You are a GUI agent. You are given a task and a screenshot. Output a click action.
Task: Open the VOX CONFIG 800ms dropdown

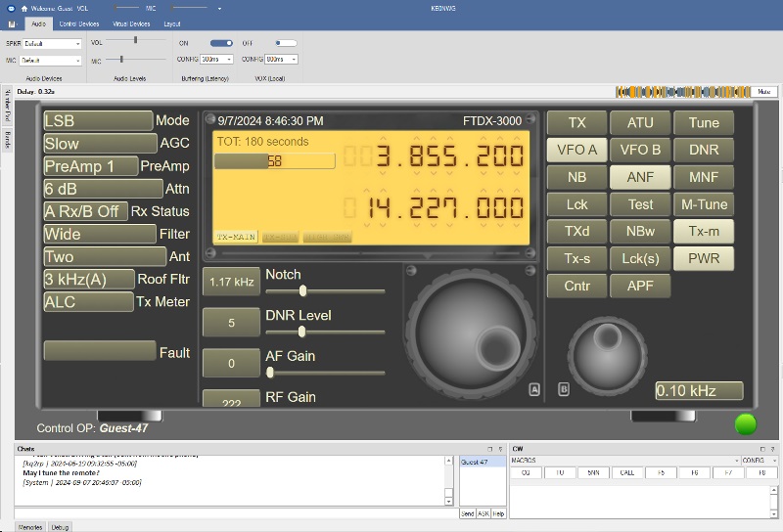tap(281, 59)
